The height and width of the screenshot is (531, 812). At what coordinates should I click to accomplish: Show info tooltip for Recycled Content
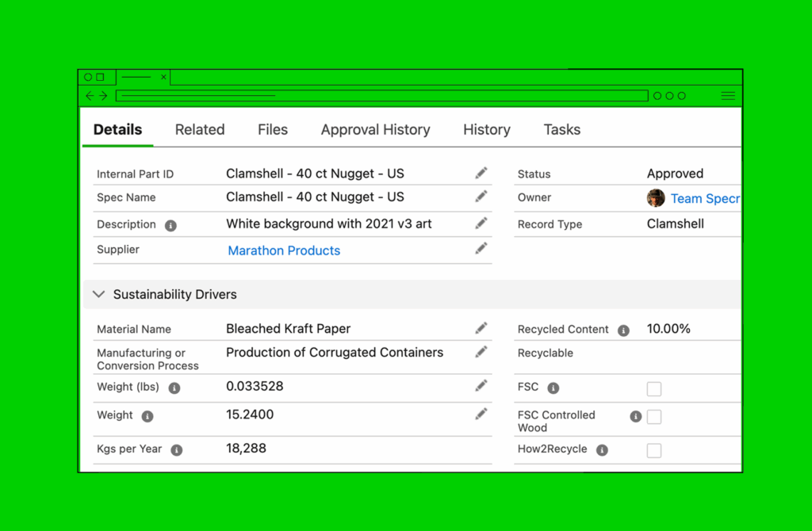[623, 330]
